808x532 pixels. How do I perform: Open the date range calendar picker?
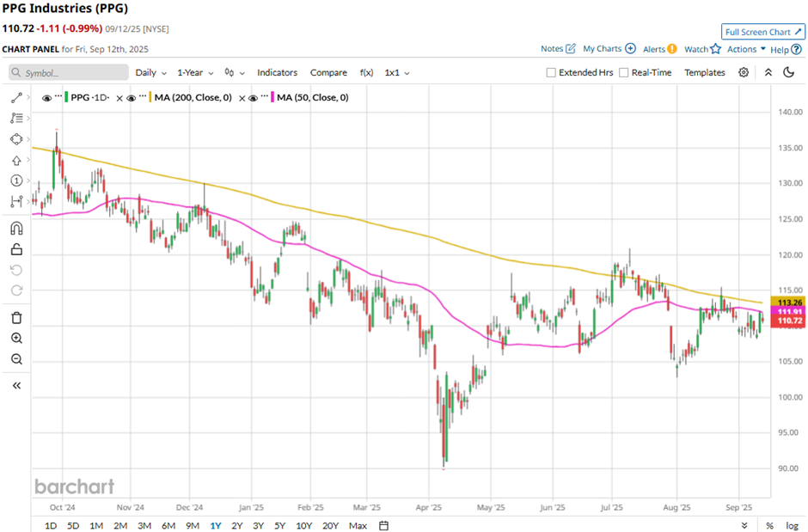pyautogui.click(x=383, y=525)
